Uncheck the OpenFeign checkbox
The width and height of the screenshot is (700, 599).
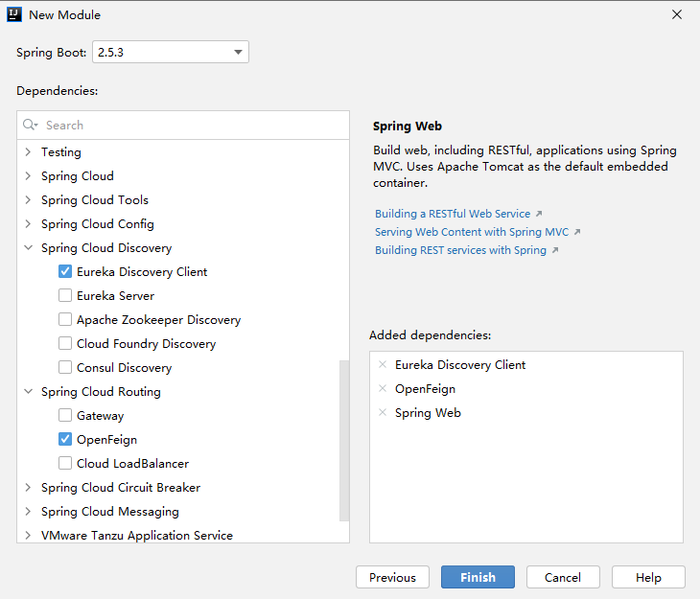click(65, 439)
